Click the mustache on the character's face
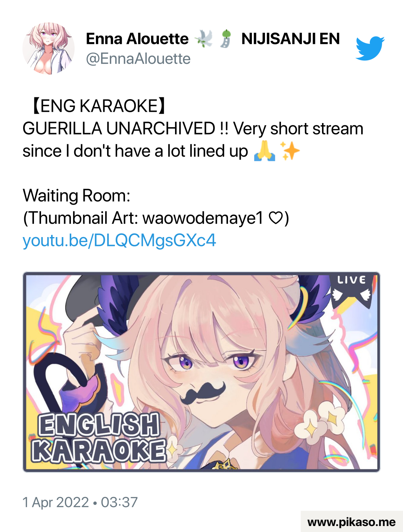 (203, 393)
